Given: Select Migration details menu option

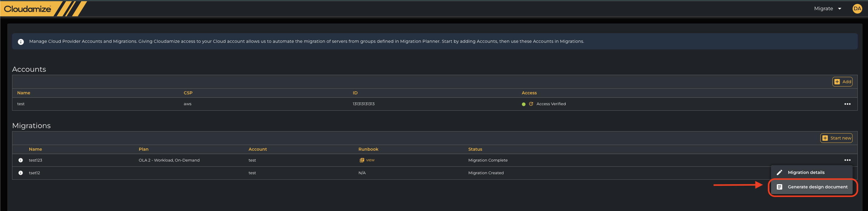Looking at the screenshot, I should (806, 172).
